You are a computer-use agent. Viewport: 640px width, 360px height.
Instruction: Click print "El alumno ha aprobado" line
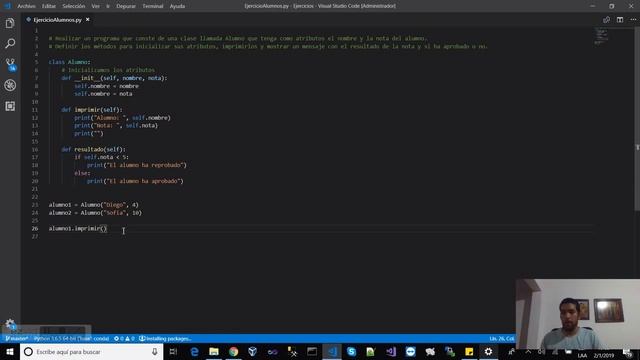click(135, 181)
